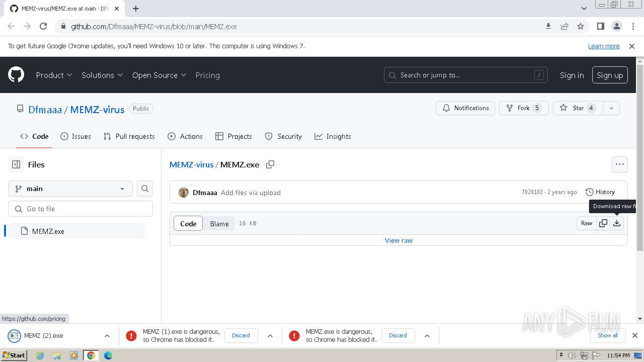Open the tab search dropdown chevron
This screenshot has width=644, height=362.
point(584,9)
